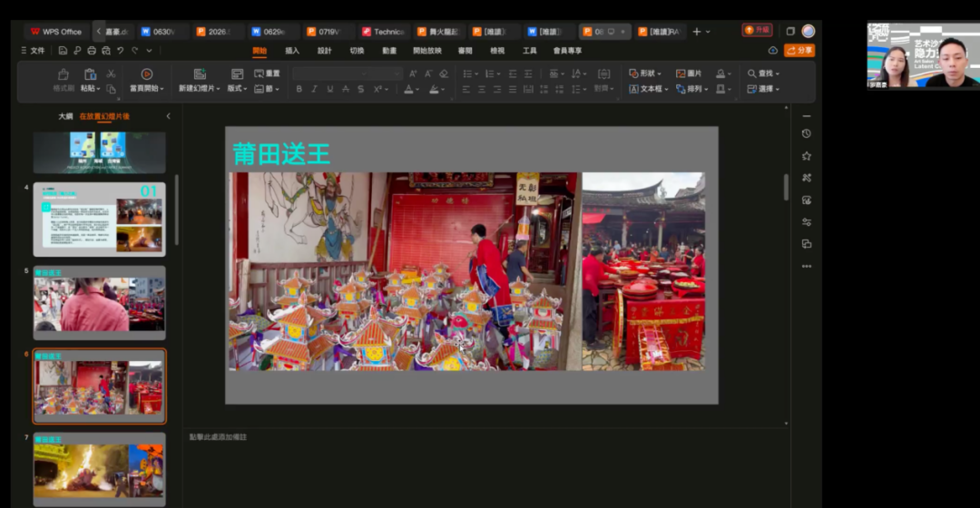Select the Format Painter brush (格式刷)
980x508 pixels.
pyautogui.click(x=64, y=80)
